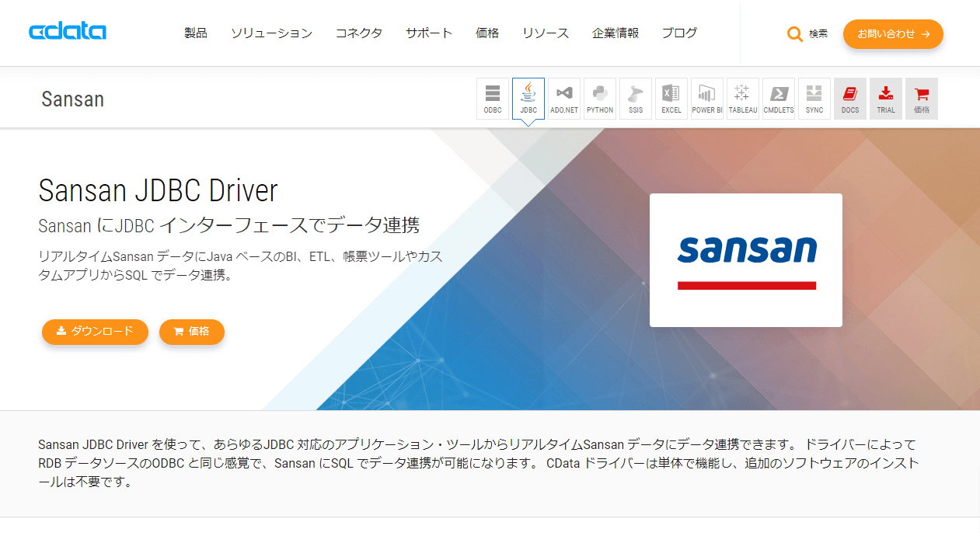
Task: Open the 製品 menu
Action: 196,33
